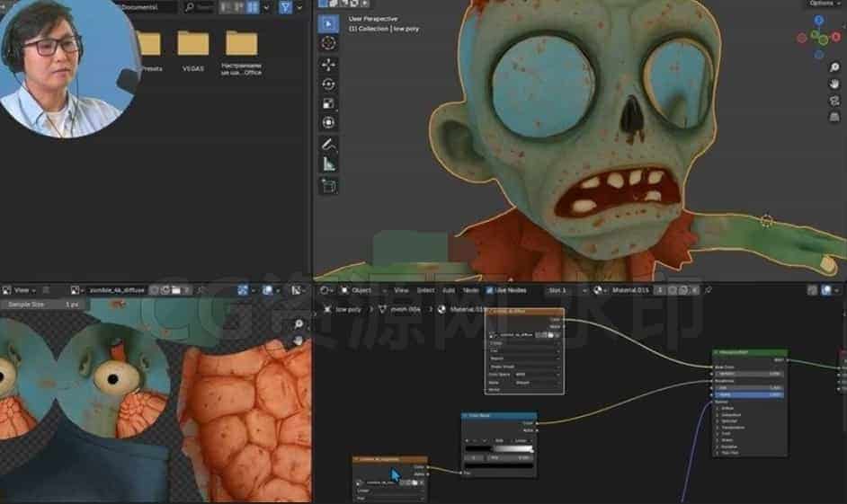Click the fake user shield icon for image
The image size is (847, 504).
[154, 290]
